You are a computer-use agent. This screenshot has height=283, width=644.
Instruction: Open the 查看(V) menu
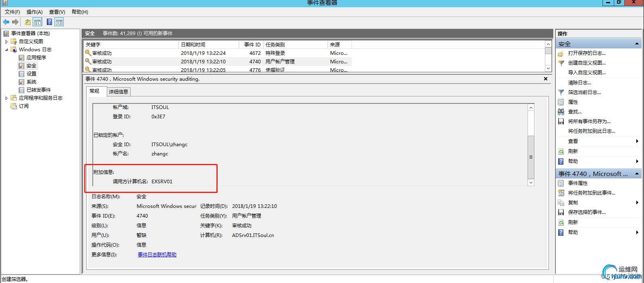point(57,12)
